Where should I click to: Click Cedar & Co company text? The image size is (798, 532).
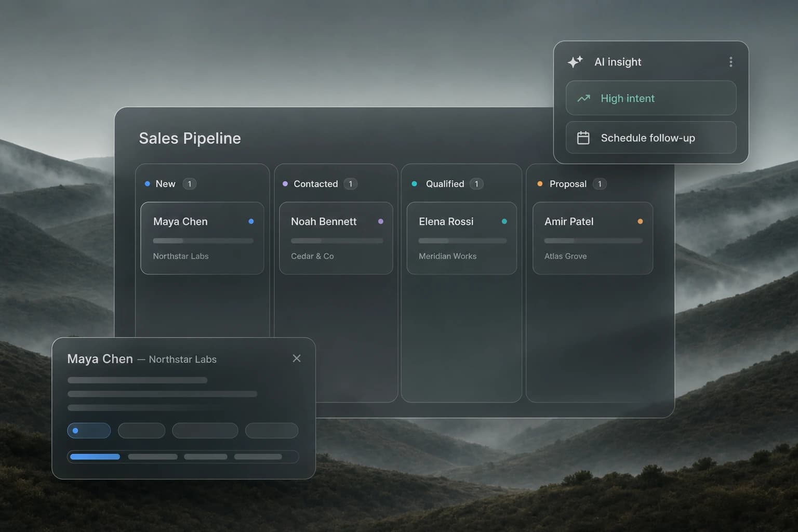click(312, 256)
